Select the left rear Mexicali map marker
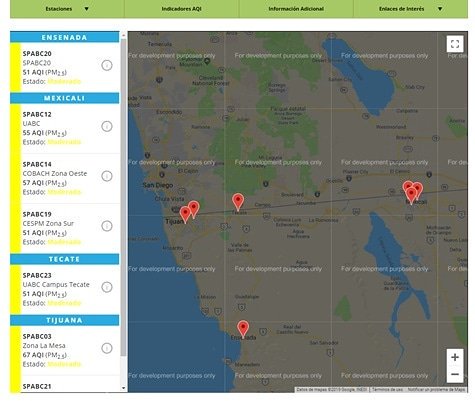This screenshot has width=475, height=401. [x=407, y=186]
